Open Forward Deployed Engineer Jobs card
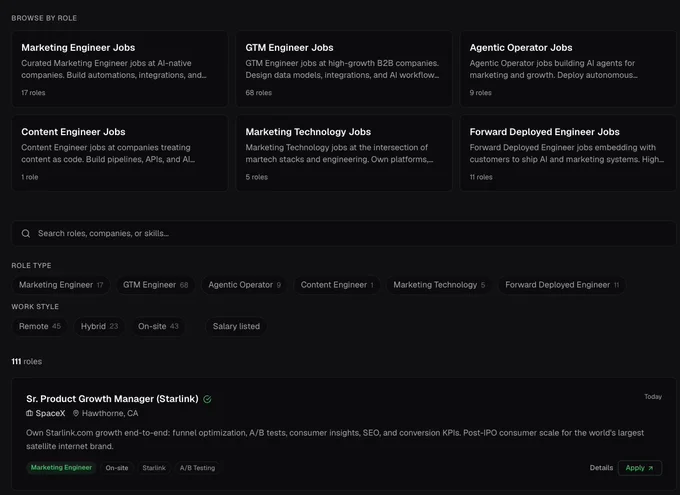 click(568, 153)
